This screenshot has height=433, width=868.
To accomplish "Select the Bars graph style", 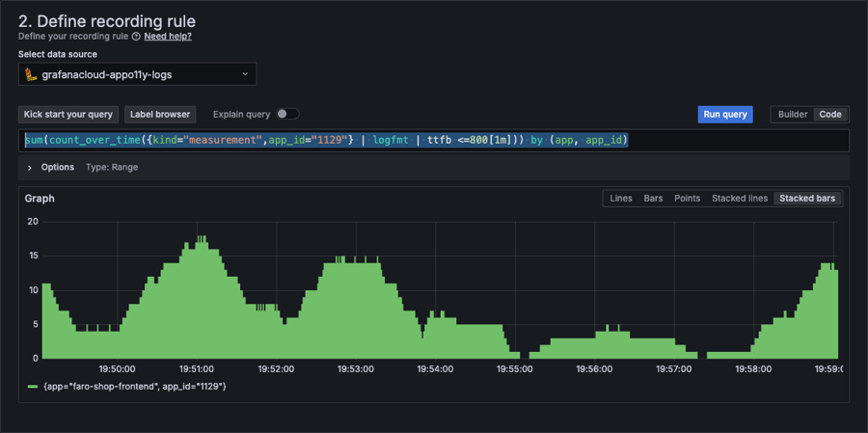I will coord(653,199).
